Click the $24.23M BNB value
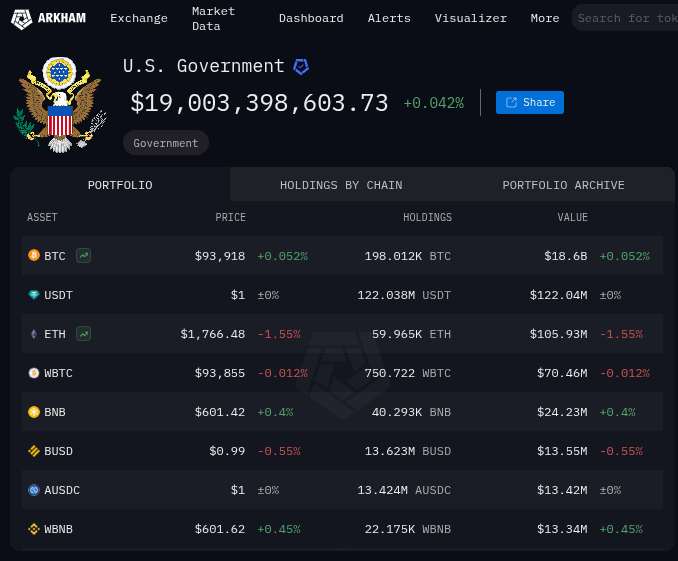 click(x=563, y=412)
